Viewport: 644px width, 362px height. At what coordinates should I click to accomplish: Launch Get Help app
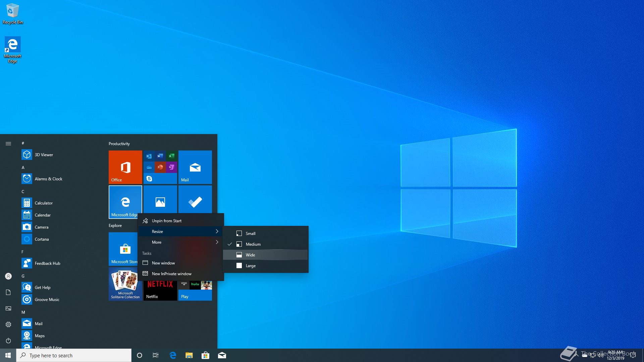pos(61,288)
